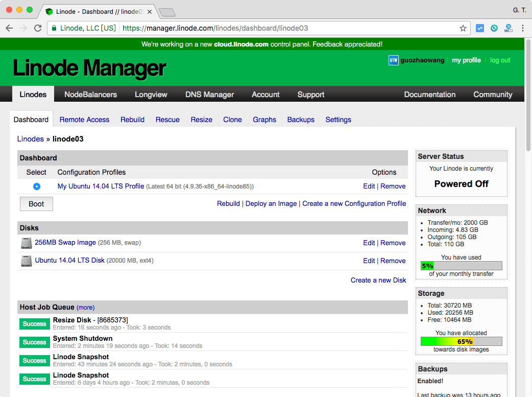532x397 pixels.
Task: Click the 5% monthly transfer usage bar
Action: tap(461, 266)
